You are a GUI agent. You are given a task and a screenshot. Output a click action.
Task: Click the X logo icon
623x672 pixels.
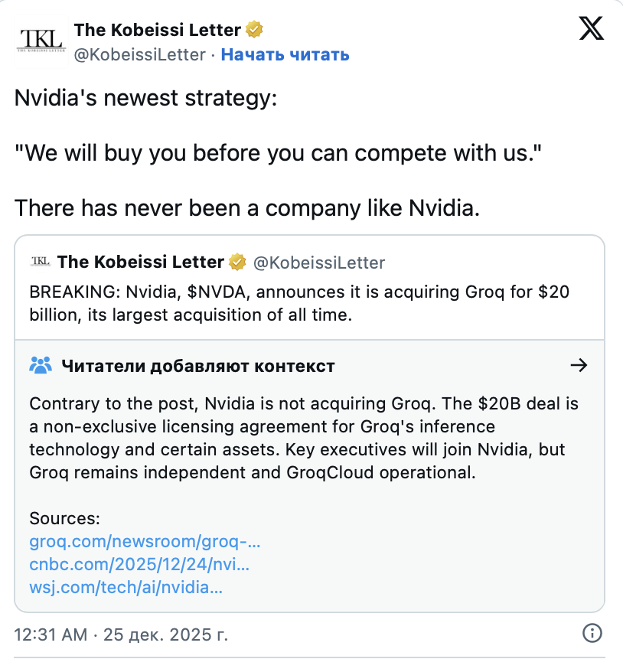[591, 28]
